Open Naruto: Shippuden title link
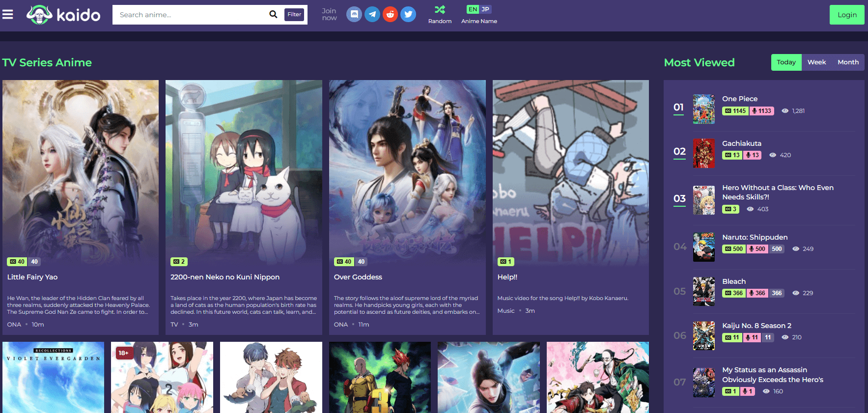The image size is (868, 413). 755,237
